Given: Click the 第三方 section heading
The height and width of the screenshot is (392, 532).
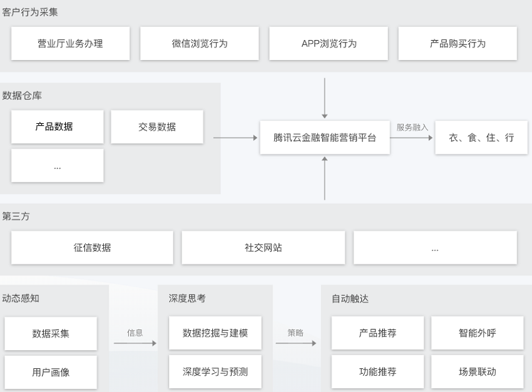Looking at the screenshot, I should click(x=16, y=216).
